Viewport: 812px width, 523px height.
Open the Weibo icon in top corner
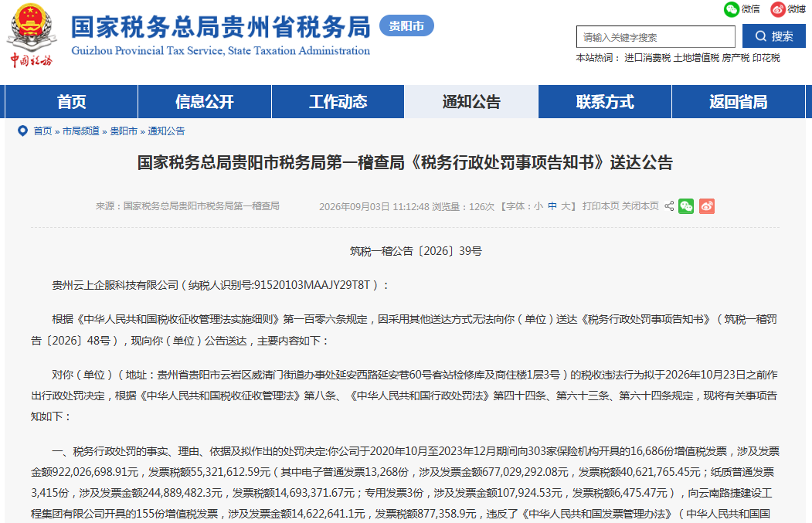(778, 8)
